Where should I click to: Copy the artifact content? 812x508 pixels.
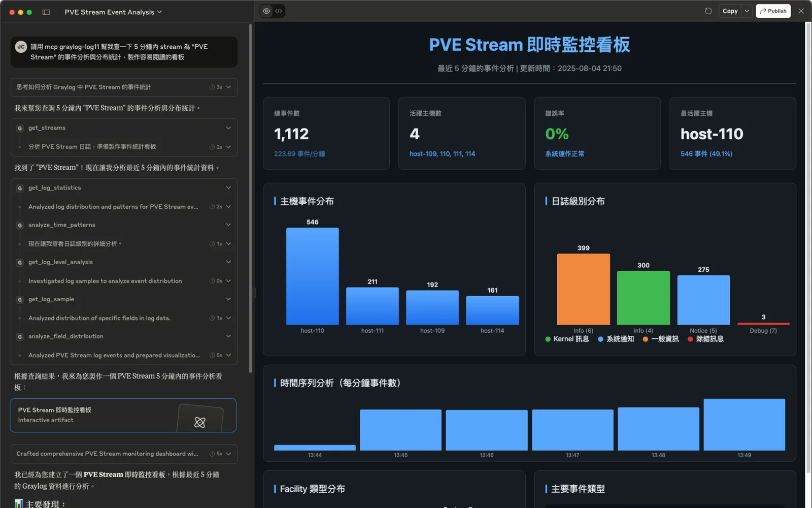coord(730,11)
